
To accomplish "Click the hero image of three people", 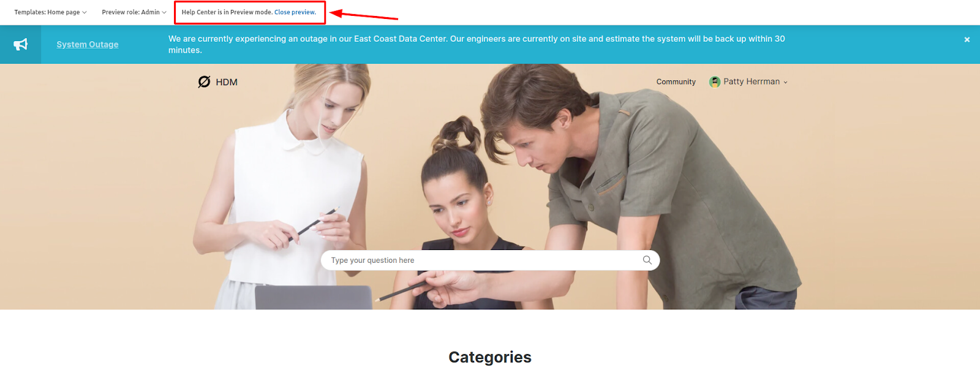I will click(490, 186).
